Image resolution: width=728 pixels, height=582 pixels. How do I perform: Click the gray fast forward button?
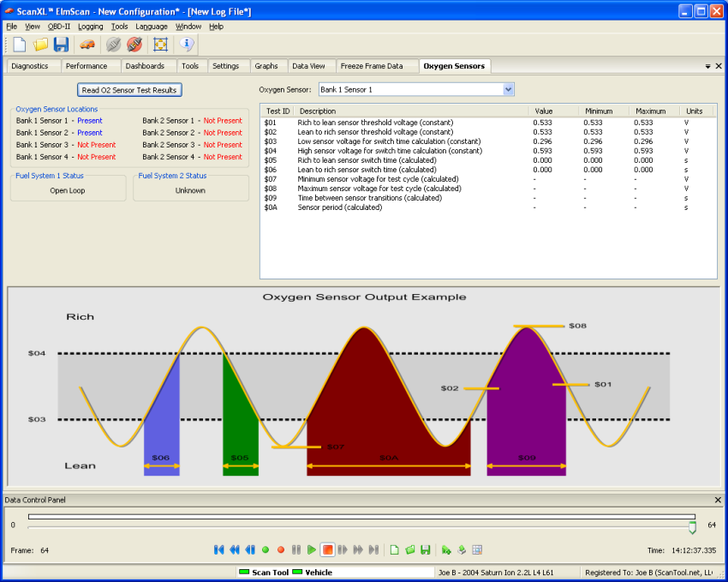pyautogui.click(x=358, y=550)
